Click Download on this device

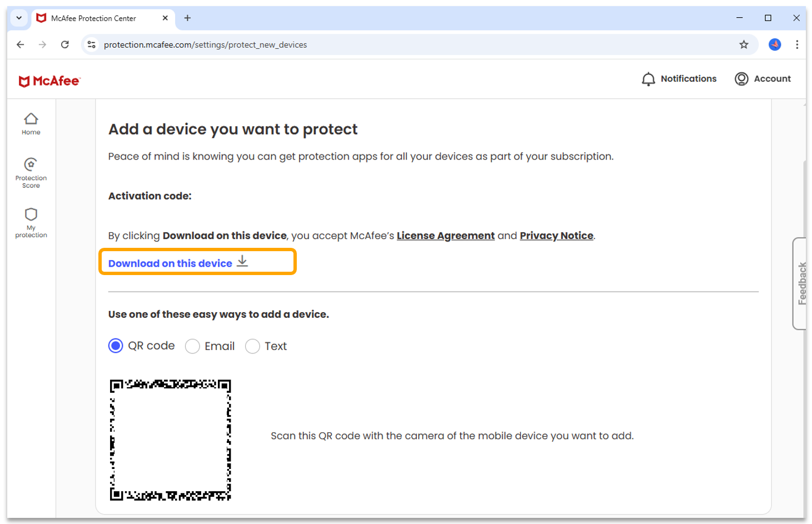tap(170, 263)
